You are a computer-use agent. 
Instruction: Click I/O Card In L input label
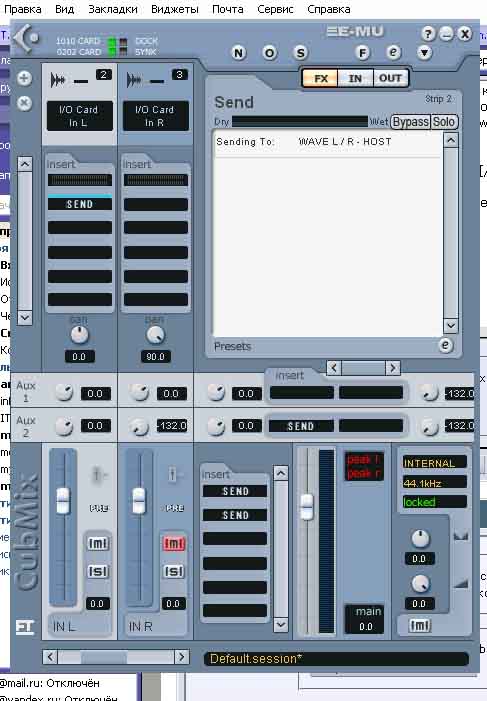tap(80, 116)
